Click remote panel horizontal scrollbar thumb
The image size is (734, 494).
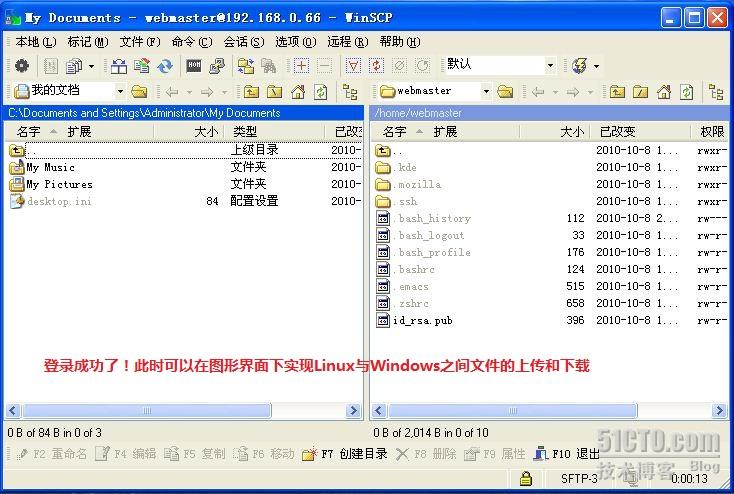(513, 411)
